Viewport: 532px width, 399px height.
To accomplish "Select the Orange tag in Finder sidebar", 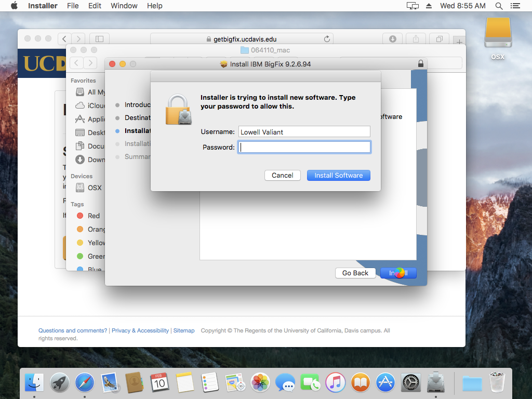I will (91, 229).
